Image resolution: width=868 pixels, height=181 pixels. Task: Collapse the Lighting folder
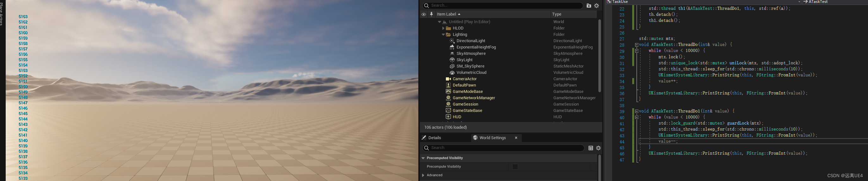[443, 35]
